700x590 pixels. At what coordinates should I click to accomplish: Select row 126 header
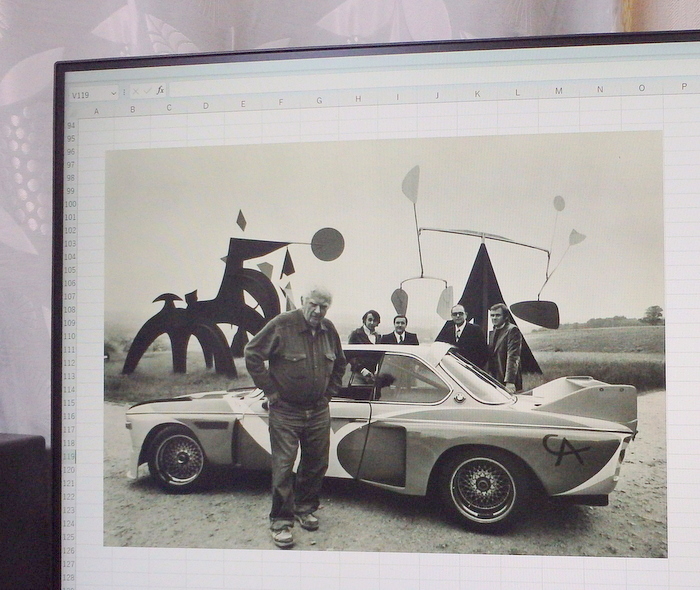click(x=69, y=551)
